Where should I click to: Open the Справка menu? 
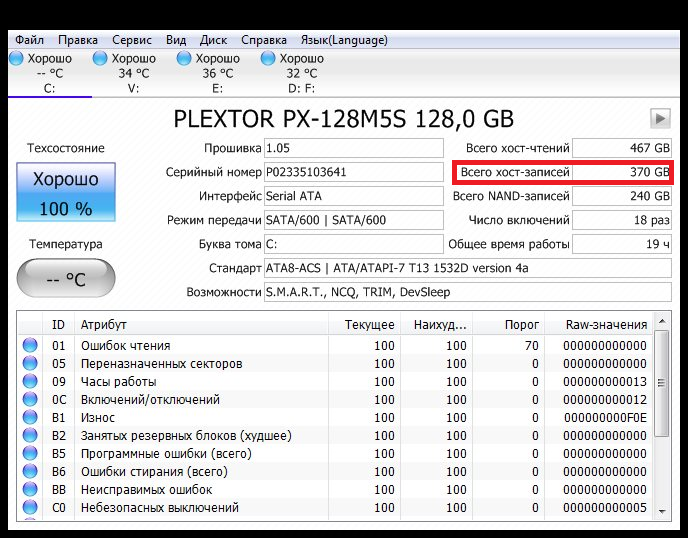(x=264, y=40)
